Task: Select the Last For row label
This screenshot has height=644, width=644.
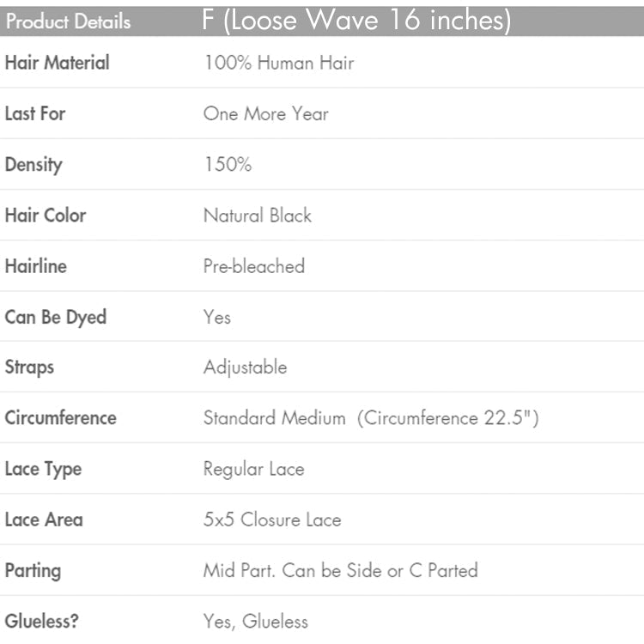Action: 35,113
